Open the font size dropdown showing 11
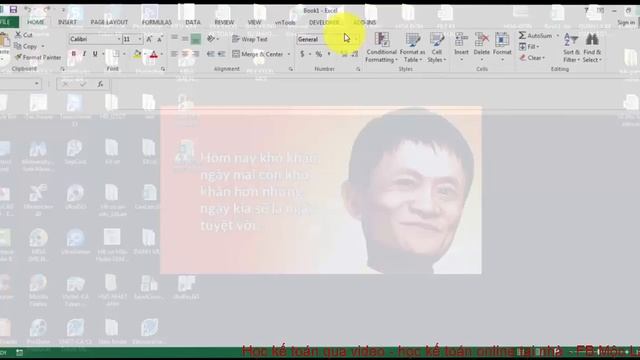Viewport: 640px width, 360px height. point(140,39)
